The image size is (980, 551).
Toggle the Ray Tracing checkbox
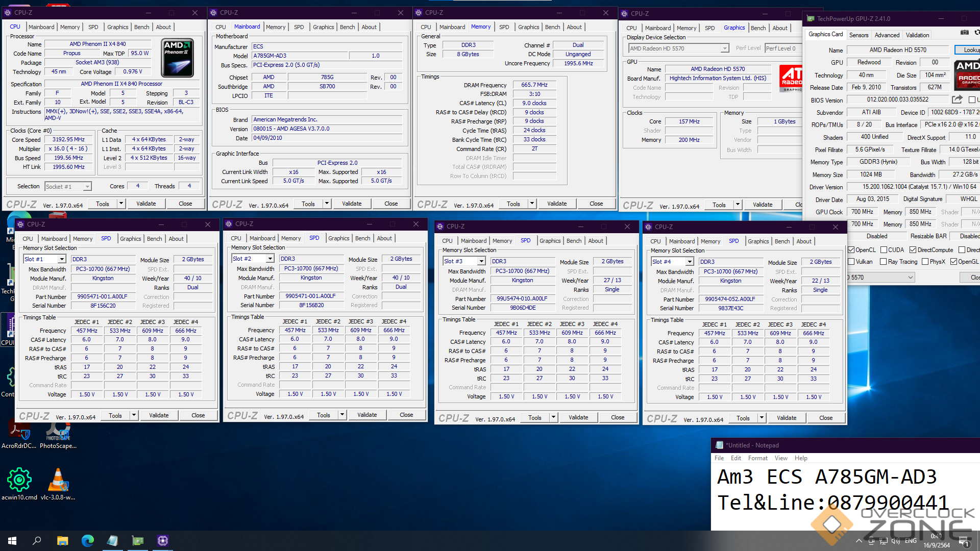[x=884, y=262]
